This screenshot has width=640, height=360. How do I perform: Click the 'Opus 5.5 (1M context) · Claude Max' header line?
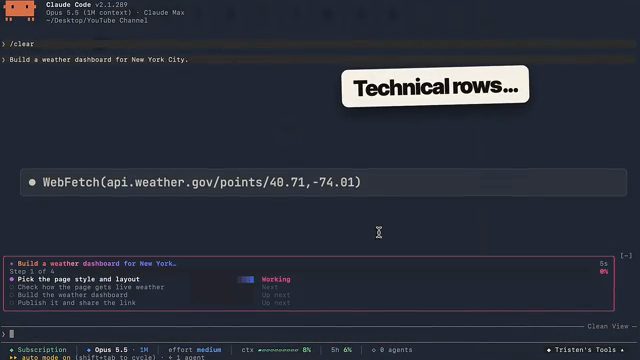[115, 13]
